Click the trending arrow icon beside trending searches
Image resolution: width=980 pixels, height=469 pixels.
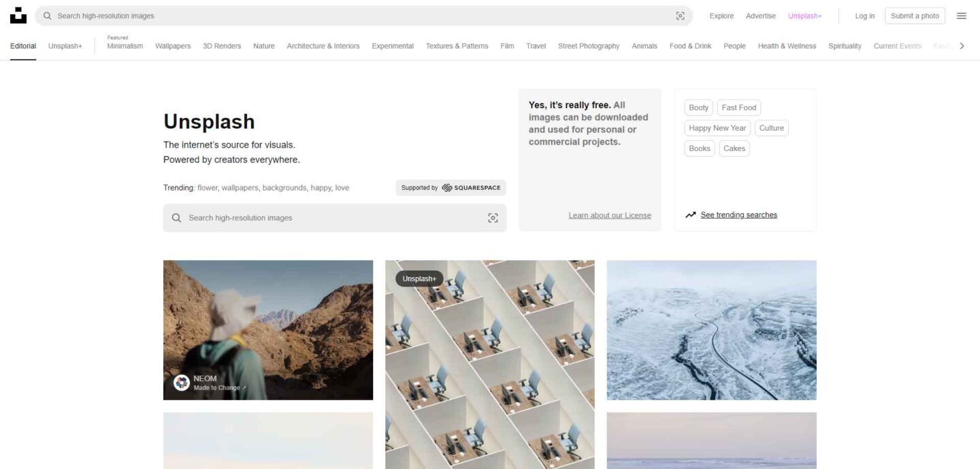(x=689, y=214)
